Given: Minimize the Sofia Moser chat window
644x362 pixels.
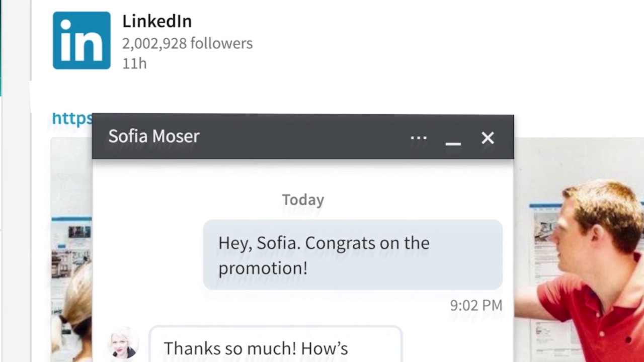Looking at the screenshot, I should pyautogui.click(x=453, y=141).
